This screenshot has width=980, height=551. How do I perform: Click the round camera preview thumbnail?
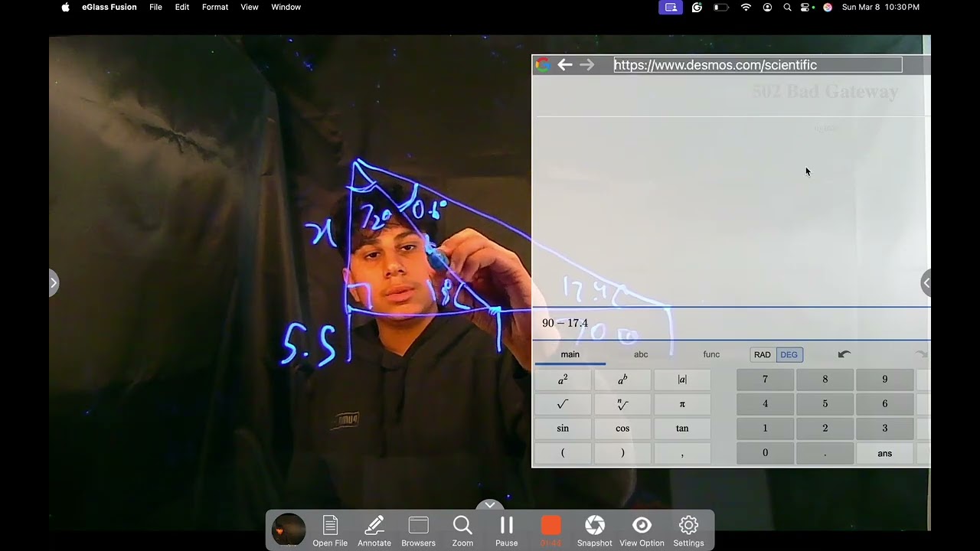coord(289,530)
